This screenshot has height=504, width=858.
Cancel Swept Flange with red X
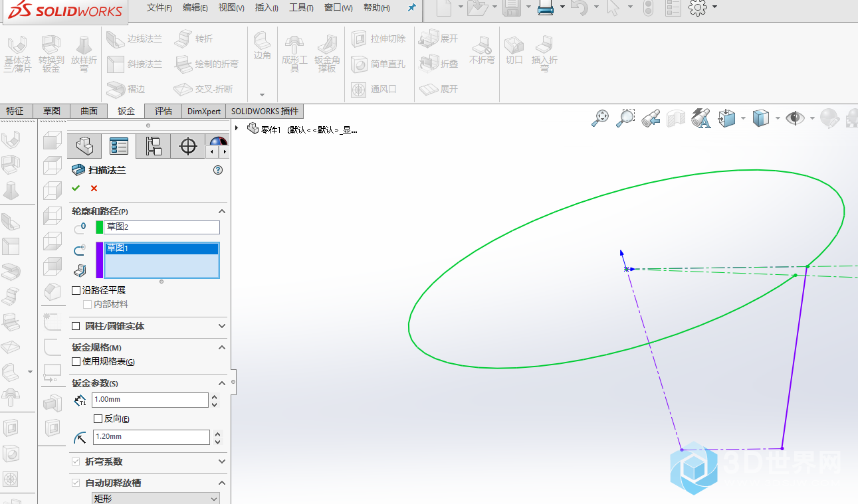(94, 188)
